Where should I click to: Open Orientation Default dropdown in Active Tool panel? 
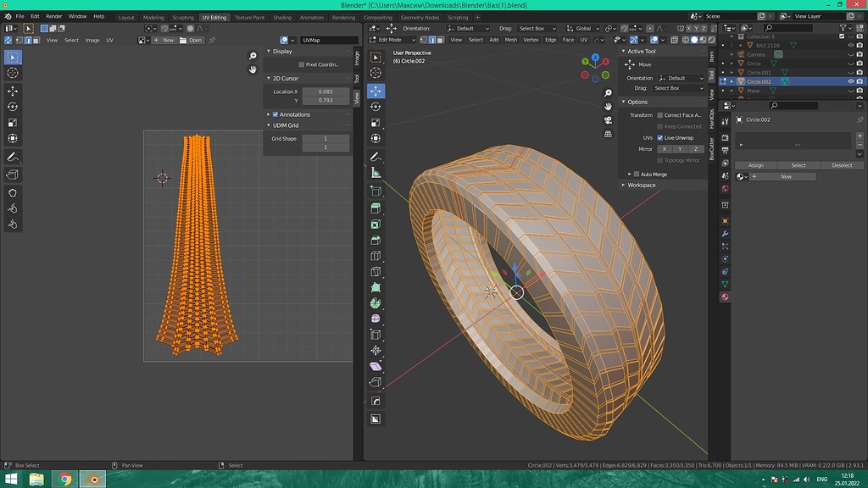click(x=681, y=78)
